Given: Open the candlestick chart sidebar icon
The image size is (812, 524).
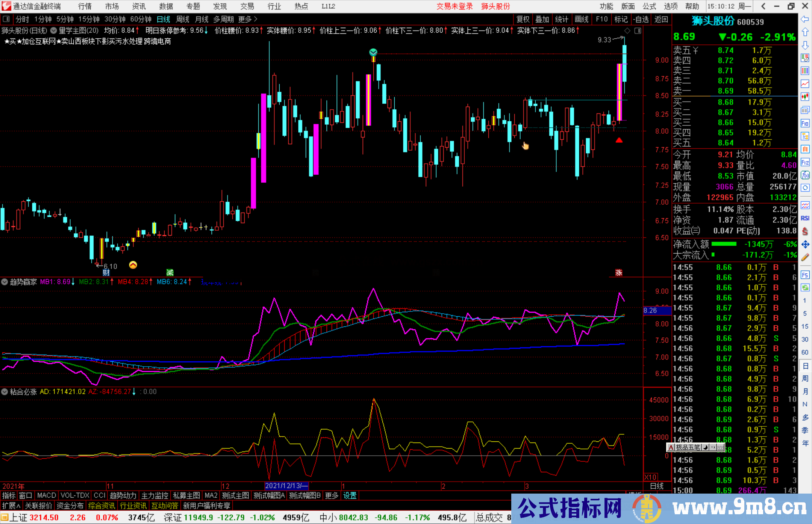Looking at the screenshot, I should (x=805, y=97).
